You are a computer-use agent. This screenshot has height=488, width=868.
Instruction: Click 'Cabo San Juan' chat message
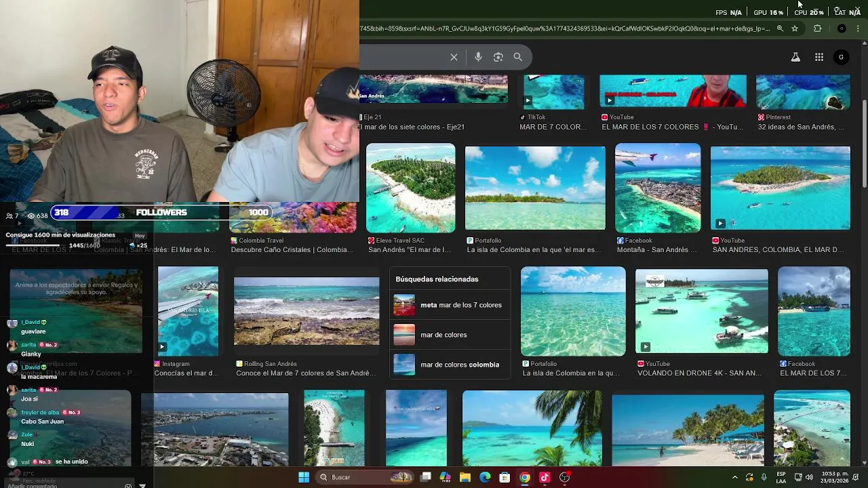[42, 422]
